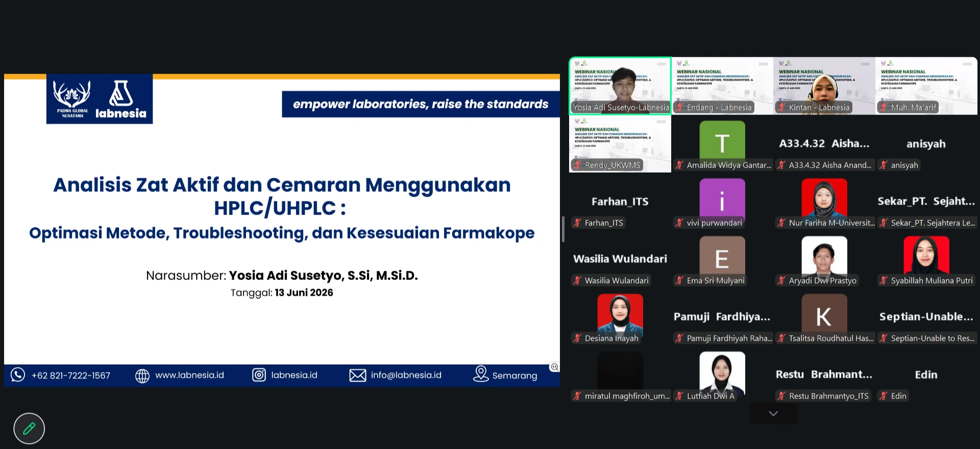Image resolution: width=980 pixels, height=449 pixels.
Task: Click www.labnesia.id website link on slide
Action: click(x=189, y=375)
